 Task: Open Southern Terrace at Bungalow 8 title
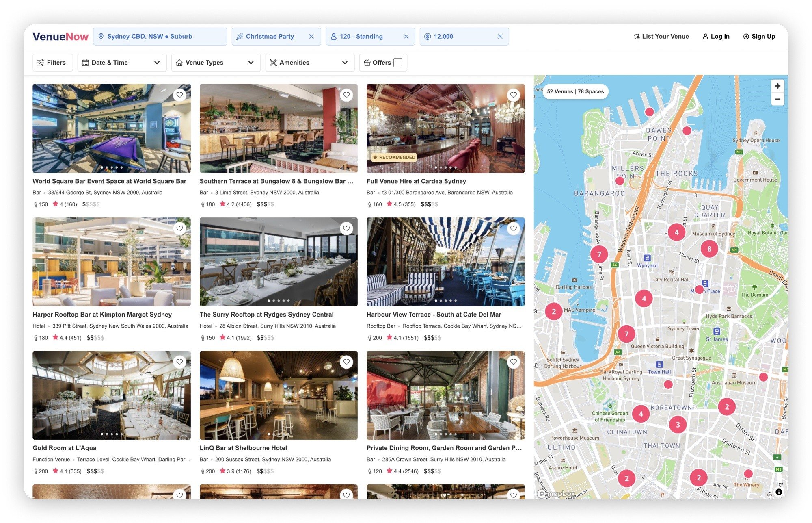pyautogui.click(x=276, y=181)
